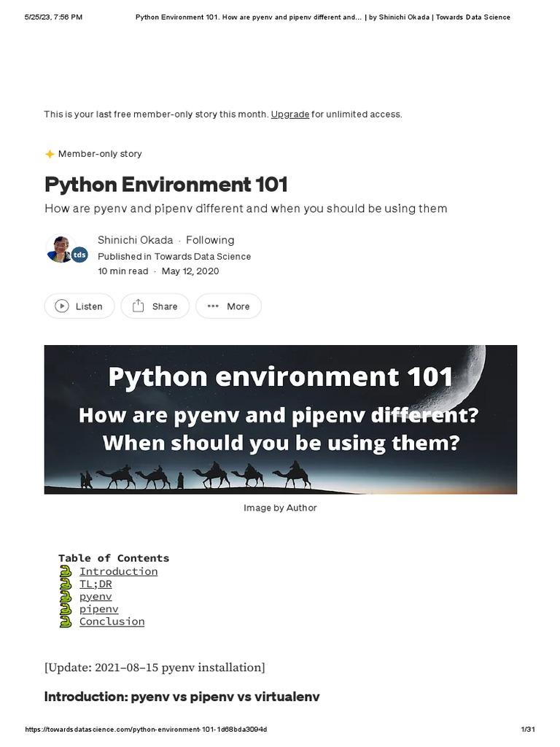Click the snake icon beside Conclusion
Screen dimensions: 560x747
66,622
